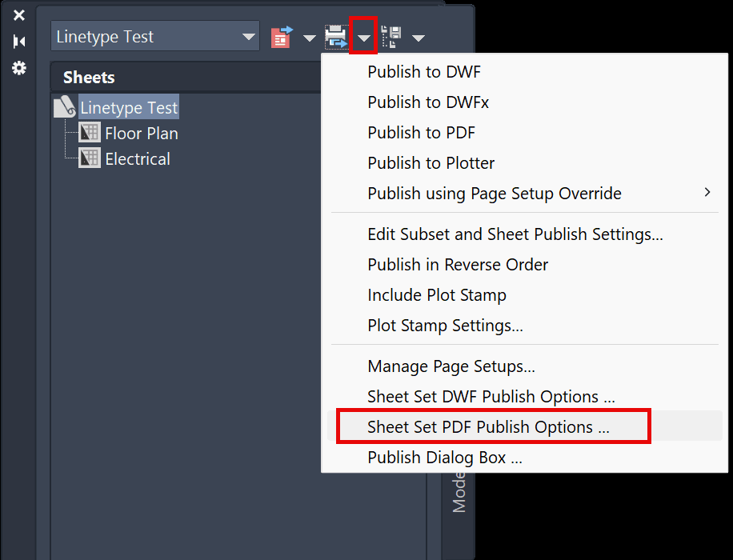The height and width of the screenshot is (560, 733).
Task: Open the Sheet Selections dropdown arrow
Action: [419, 38]
